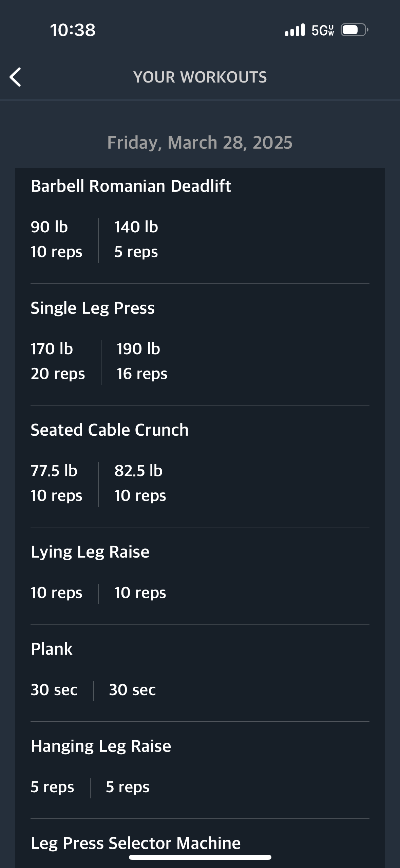The image size is (400, 868).
Task: Tap the 10:38 clock in status bar
Action: [73, 30]
